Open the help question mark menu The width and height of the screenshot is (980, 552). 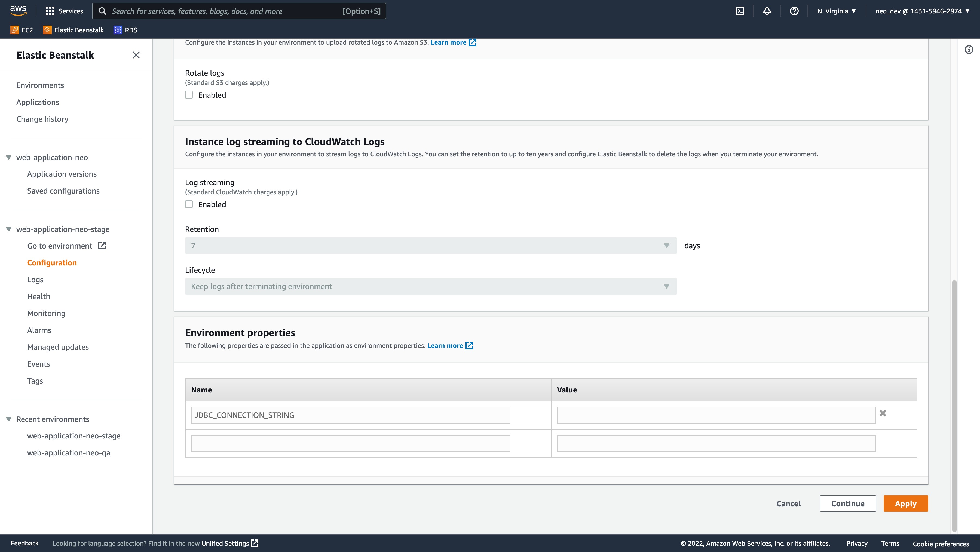point(794,11)
